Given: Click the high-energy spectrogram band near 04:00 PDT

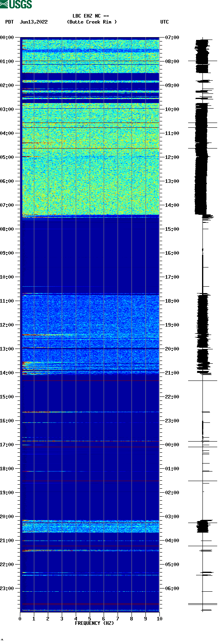Looking at the screenshot, I should [90, 159].
